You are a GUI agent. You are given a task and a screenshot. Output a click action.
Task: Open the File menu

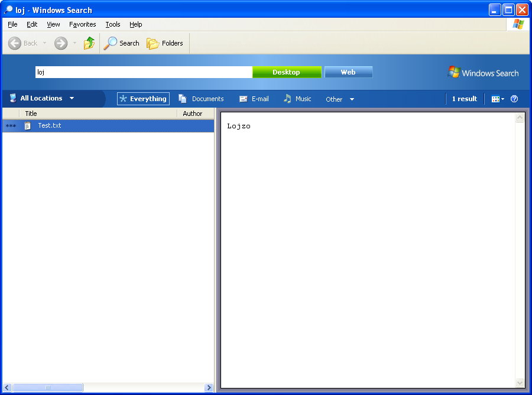(12, 24)
